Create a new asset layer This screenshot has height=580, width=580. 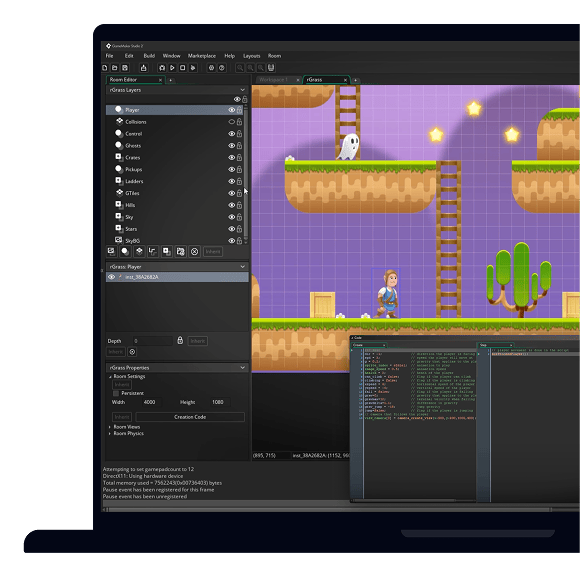[x=167, y=252]
